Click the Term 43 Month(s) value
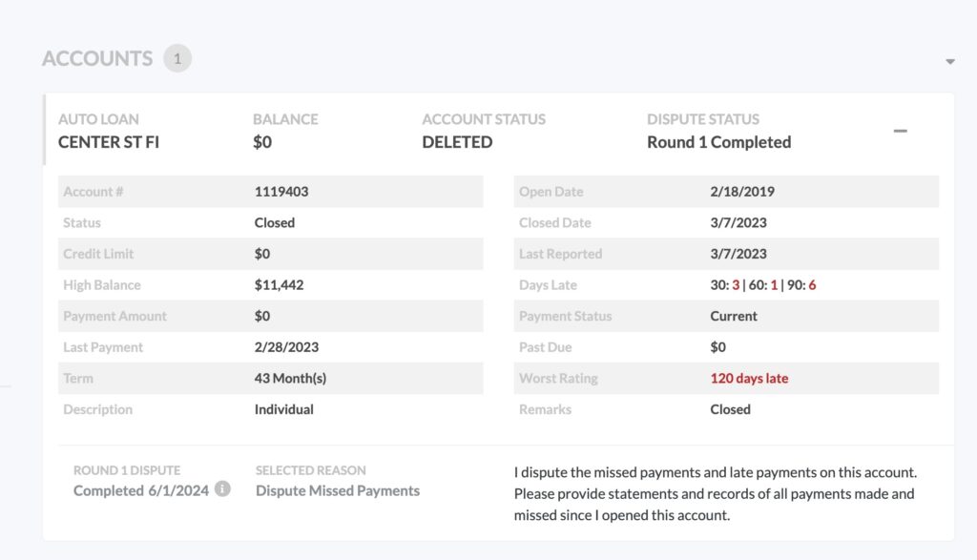Viewport: 977px width, 560px height. [x=290, y=378]
